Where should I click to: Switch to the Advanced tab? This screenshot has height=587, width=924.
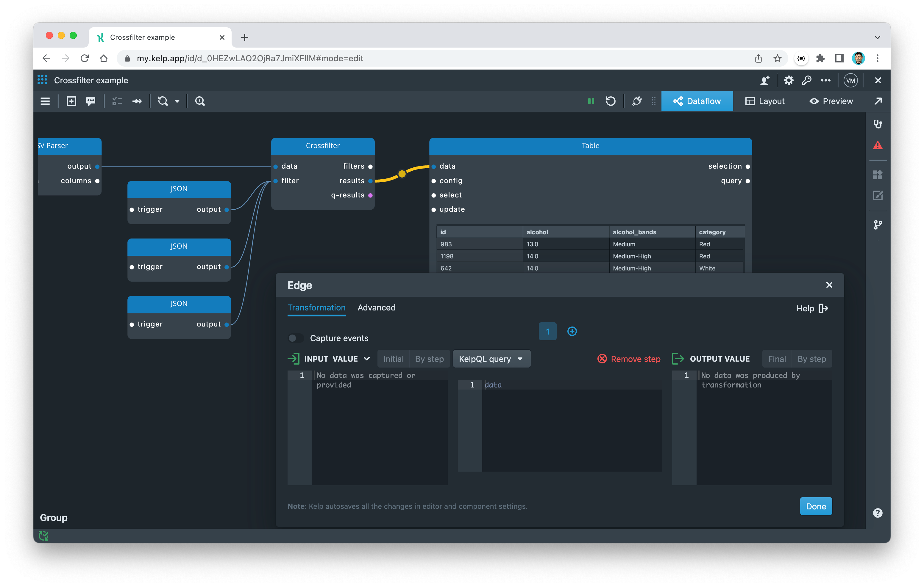[377, 307]
